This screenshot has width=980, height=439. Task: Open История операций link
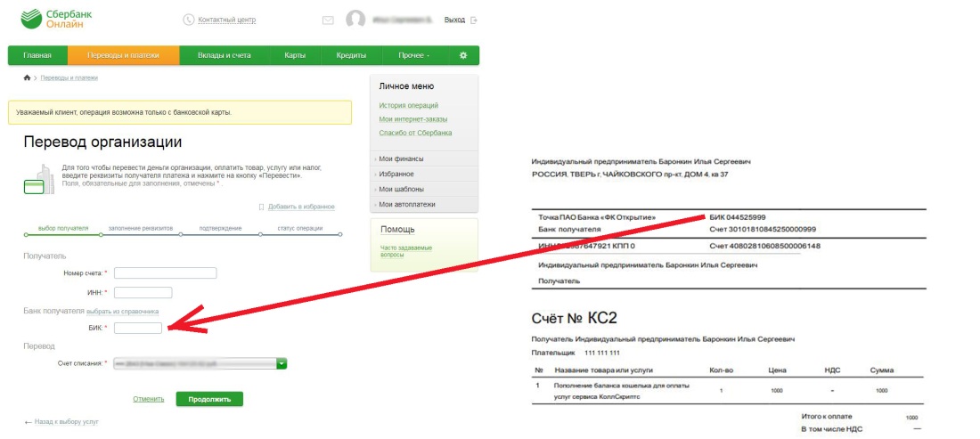[408, 105]
